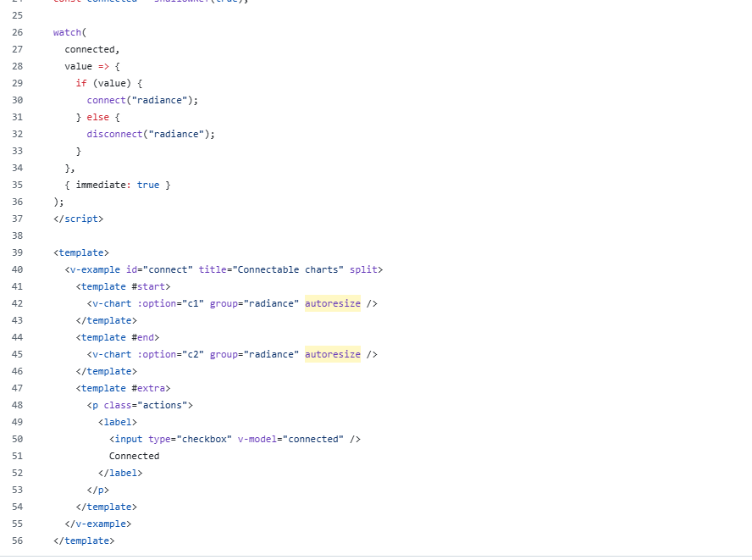The height and width of the screenshot is (560, 752).
Task: Click line number 45
Action: point(17,355)
